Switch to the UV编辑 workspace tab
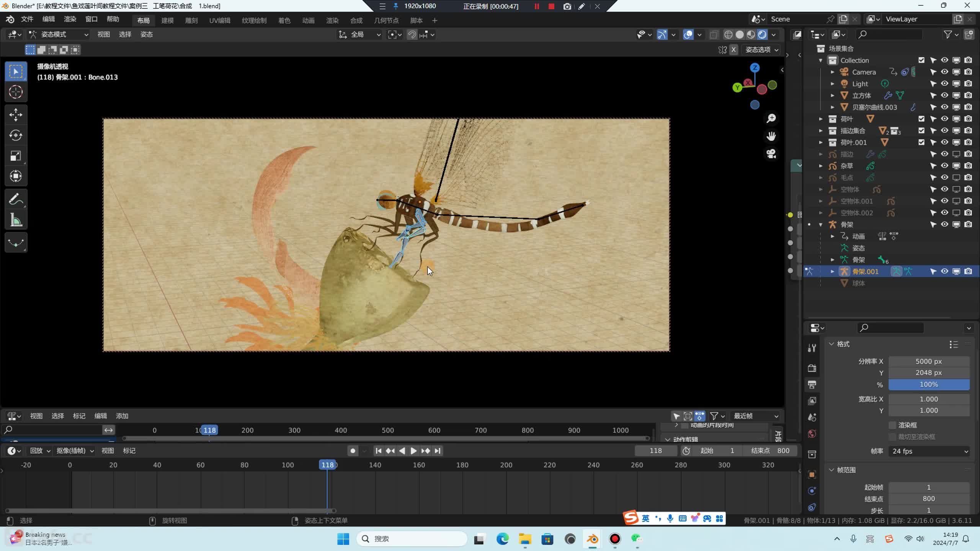 [x=220, y=20]
